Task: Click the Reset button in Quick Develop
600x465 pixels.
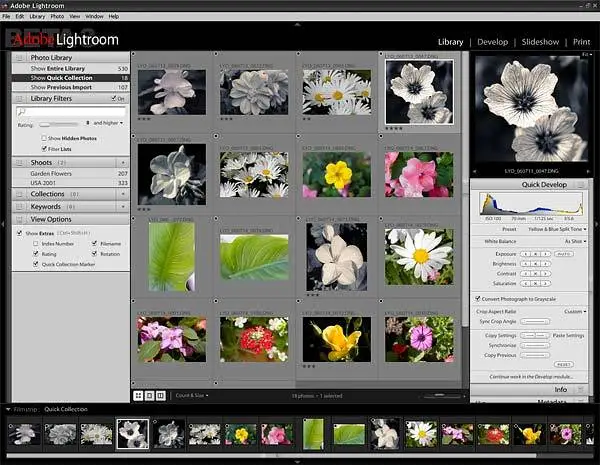Action: (563, 364)
